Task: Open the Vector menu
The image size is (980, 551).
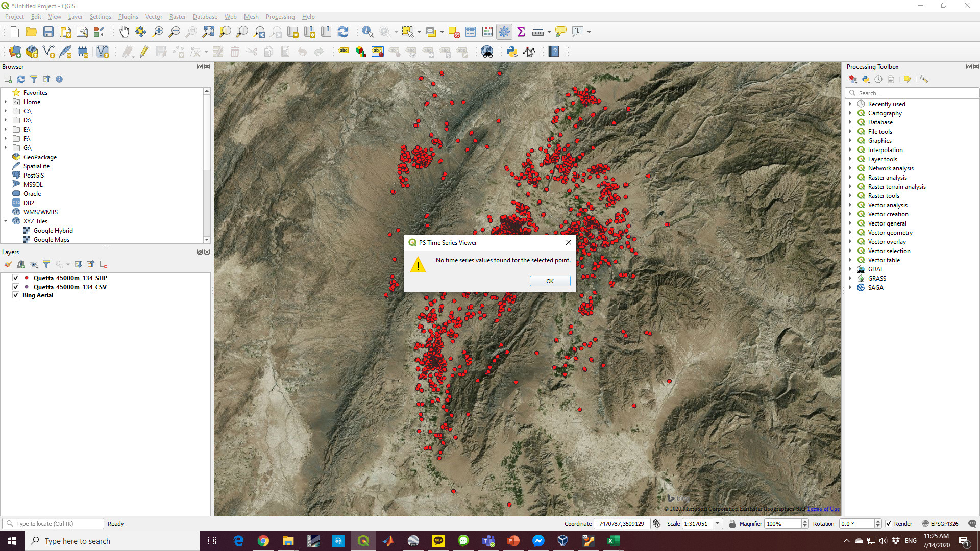Action: (154, 17)
